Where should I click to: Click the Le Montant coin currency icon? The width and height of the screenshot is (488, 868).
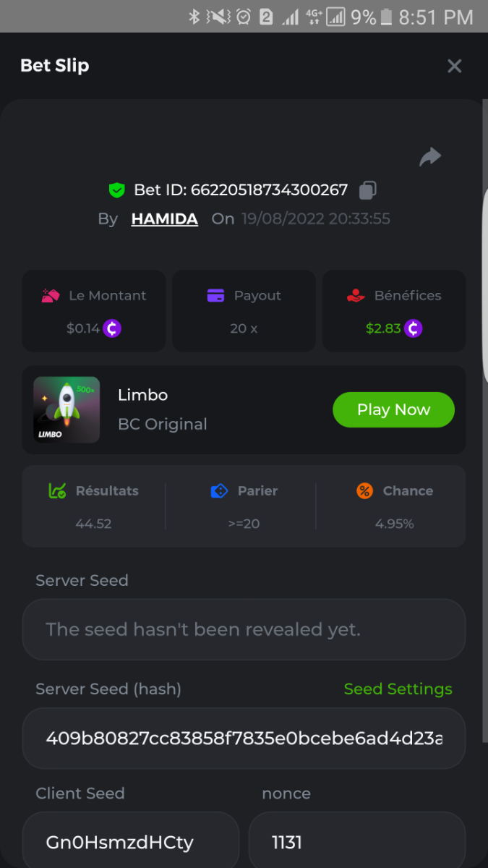[x=112, y=328]
